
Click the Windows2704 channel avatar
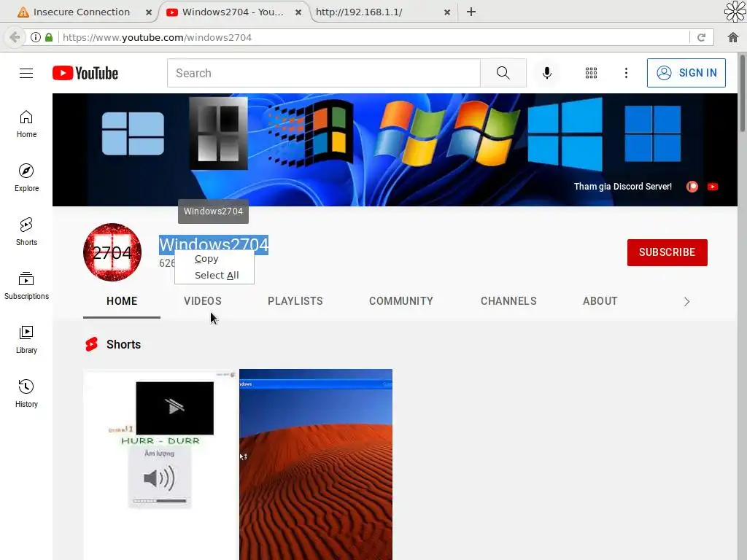click(x=112, y=252)
